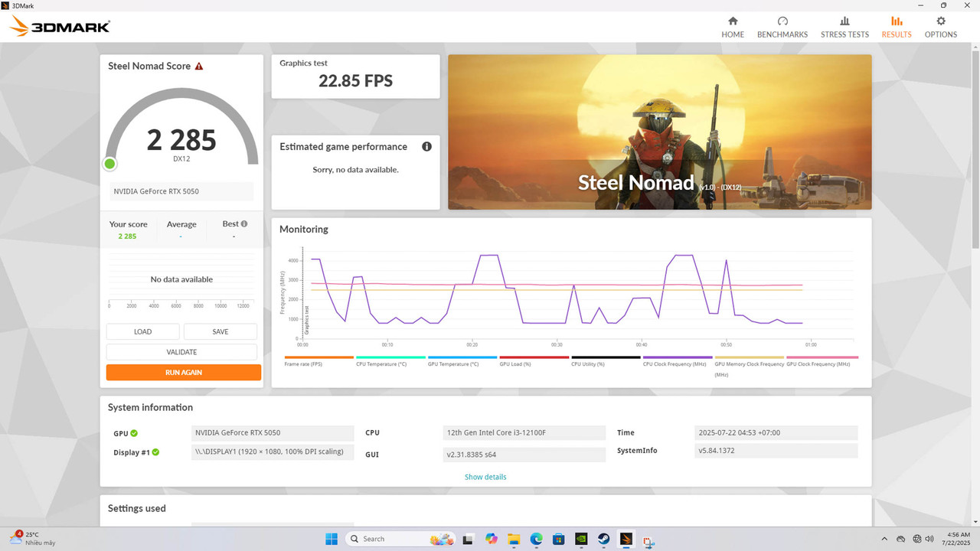Click the 3DMark logo
The image size is (980, 551).
click(x=60, y=28)
